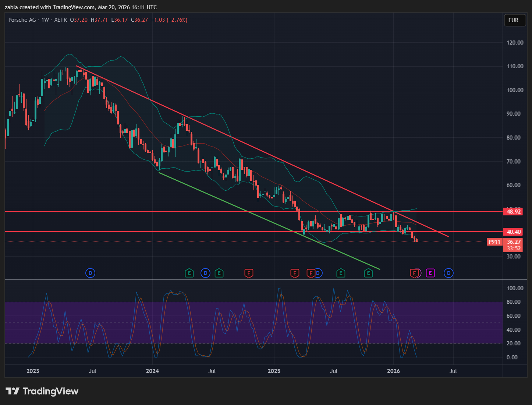Click the P911 symbol label on price axis
The image size is (532, 405).
tap(494, 242)
